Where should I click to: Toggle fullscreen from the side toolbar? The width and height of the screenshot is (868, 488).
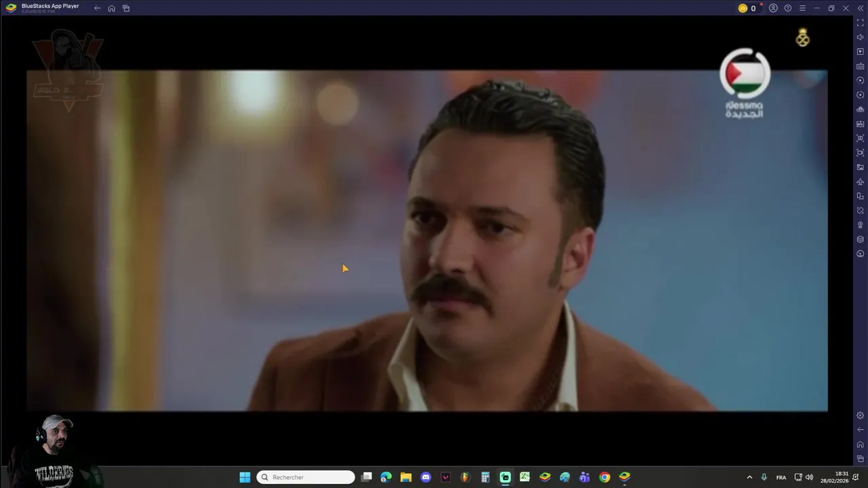861,23
